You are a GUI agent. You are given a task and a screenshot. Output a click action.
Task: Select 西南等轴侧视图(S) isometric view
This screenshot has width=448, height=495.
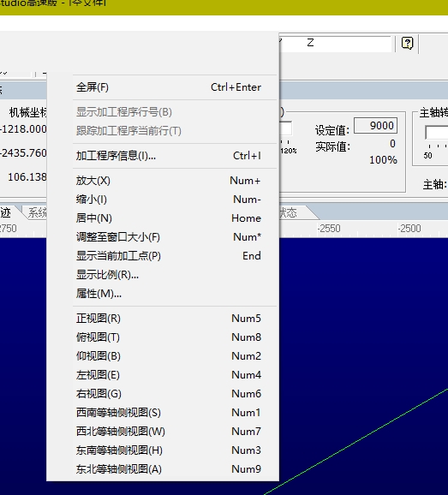click(169, 413)
